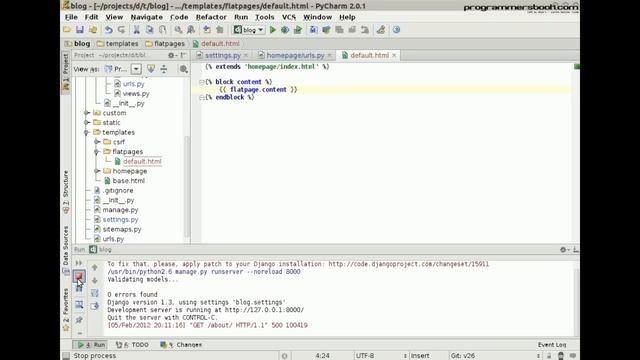The height and width of the screenshot is (360, 640).
Task: Click the VCS commit changes icon in the toolbar
Action: (326, 30)
